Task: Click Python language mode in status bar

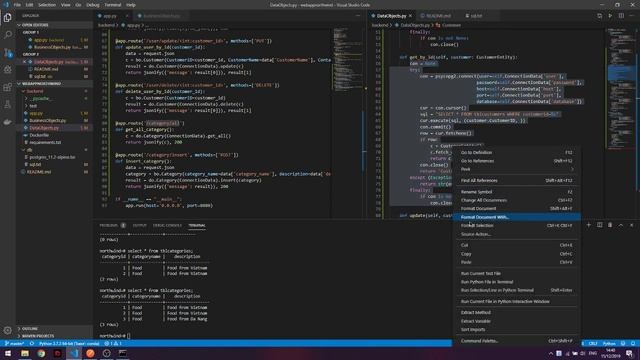Action: click(609, 343)
